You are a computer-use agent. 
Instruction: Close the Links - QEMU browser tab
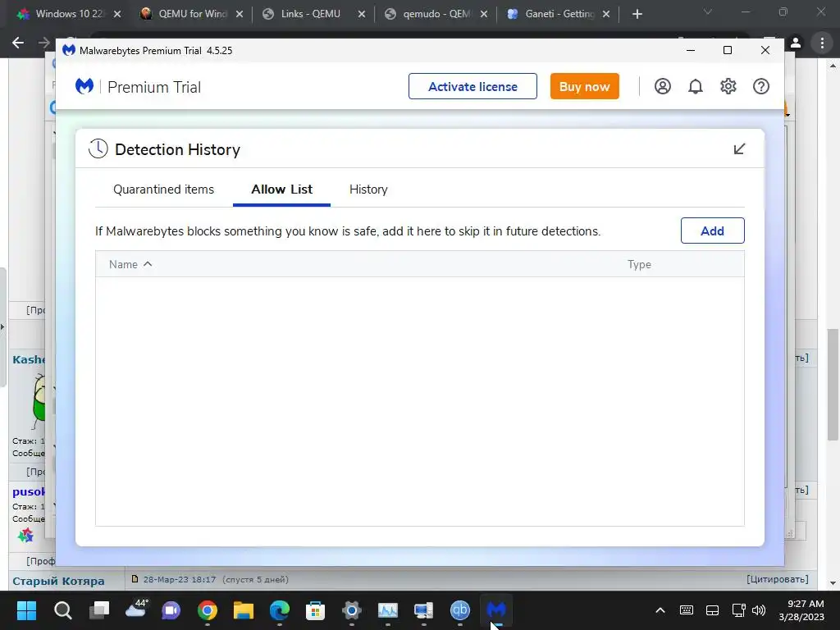362,15
